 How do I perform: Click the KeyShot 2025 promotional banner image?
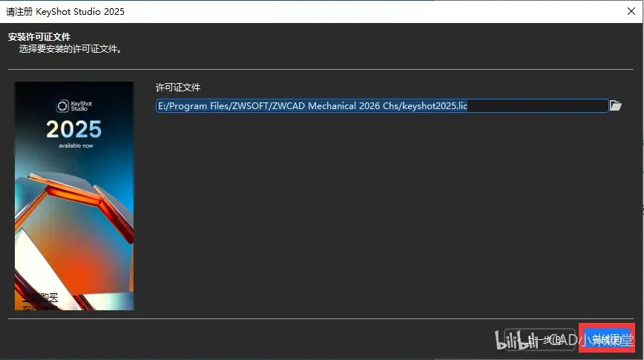click(74, 196)
